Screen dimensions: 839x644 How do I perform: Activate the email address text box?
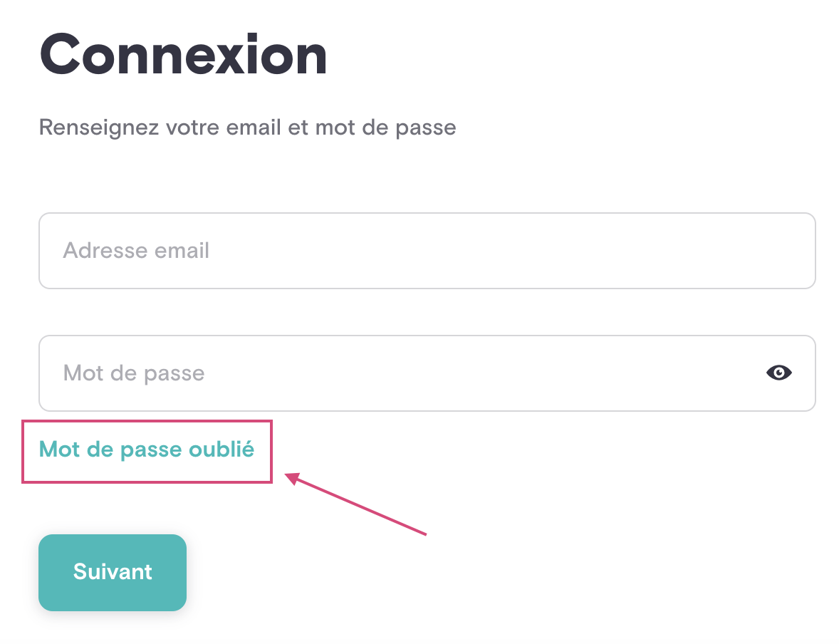[427, 251]
